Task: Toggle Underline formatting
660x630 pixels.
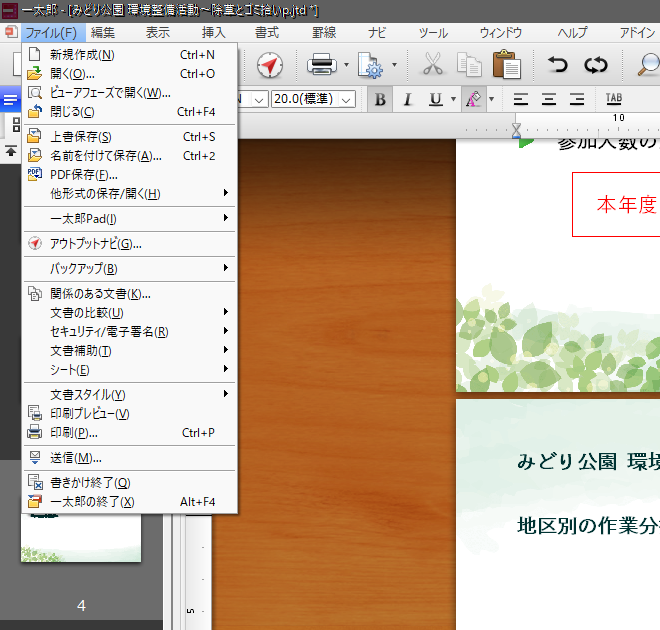Action: coord(436,99)
